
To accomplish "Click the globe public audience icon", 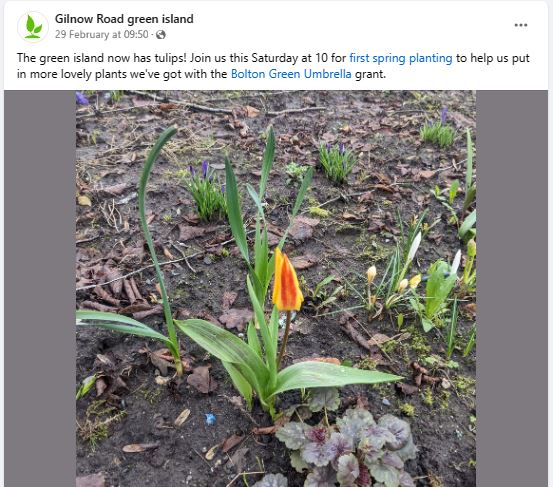I will tap(161, 35).
